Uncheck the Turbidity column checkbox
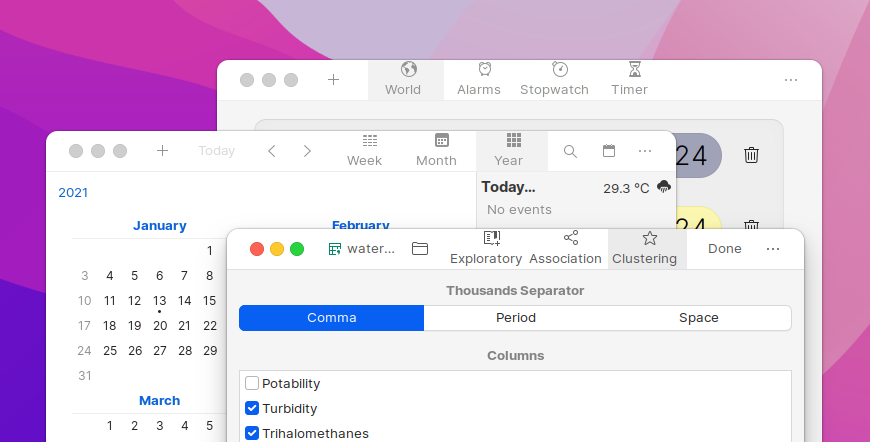870x442 pixels. pyautogui.click(x=252, y=408)
